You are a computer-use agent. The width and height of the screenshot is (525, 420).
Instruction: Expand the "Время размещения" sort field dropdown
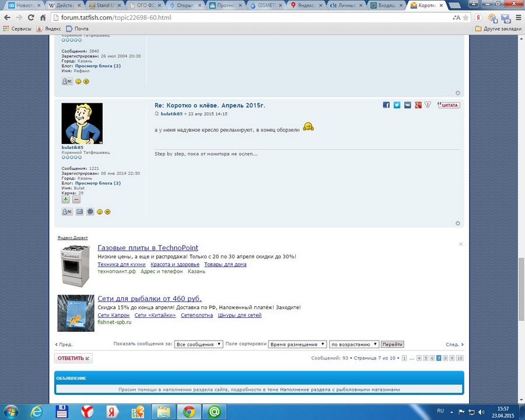click(297, 344)
